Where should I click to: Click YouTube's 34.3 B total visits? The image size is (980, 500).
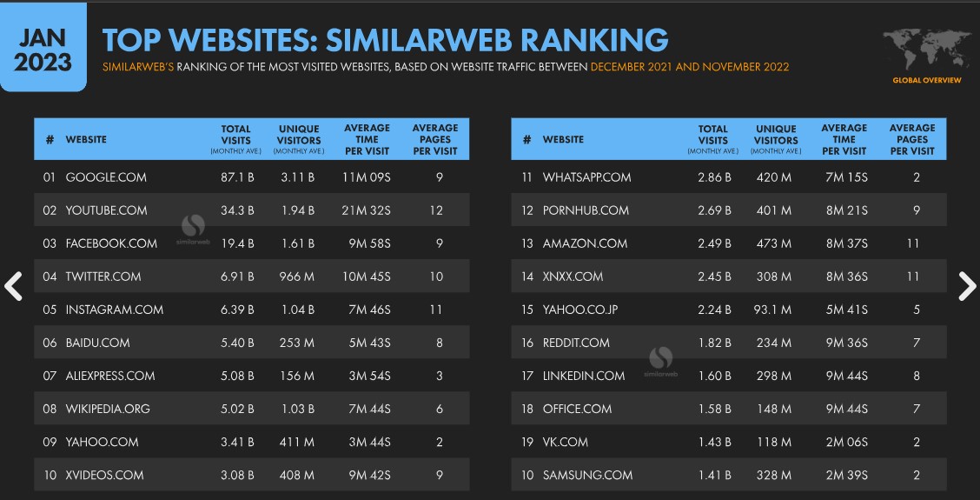pos(237,211)
